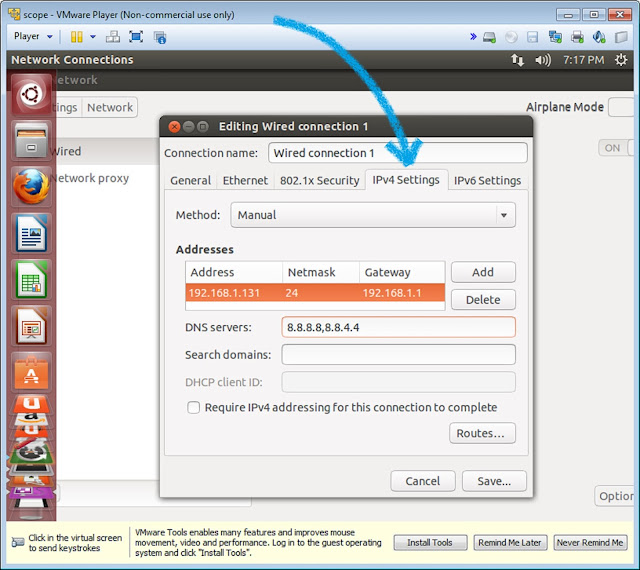
Task: Click the Unity mode toolbar icon
Action: [x=160, y=37]
